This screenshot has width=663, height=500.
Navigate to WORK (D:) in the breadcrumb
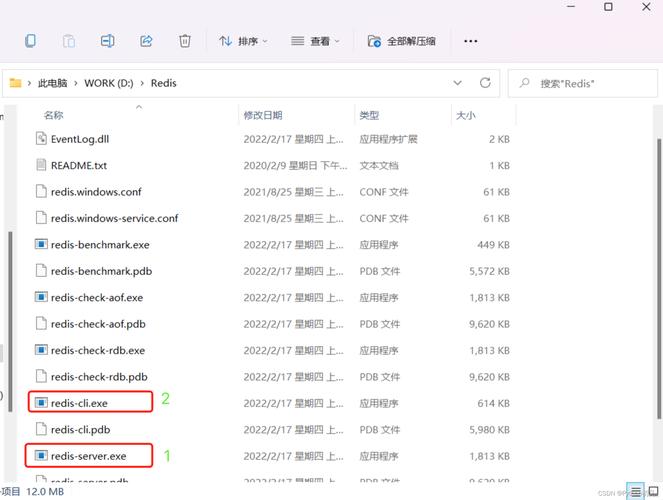(109, 83)
